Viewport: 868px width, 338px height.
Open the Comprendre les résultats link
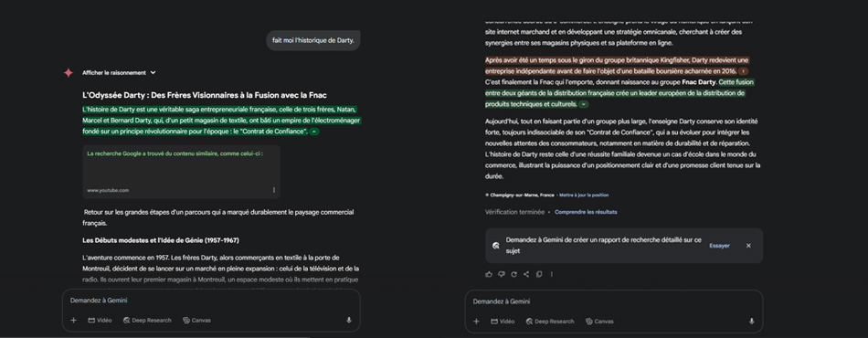click(586, 212)
